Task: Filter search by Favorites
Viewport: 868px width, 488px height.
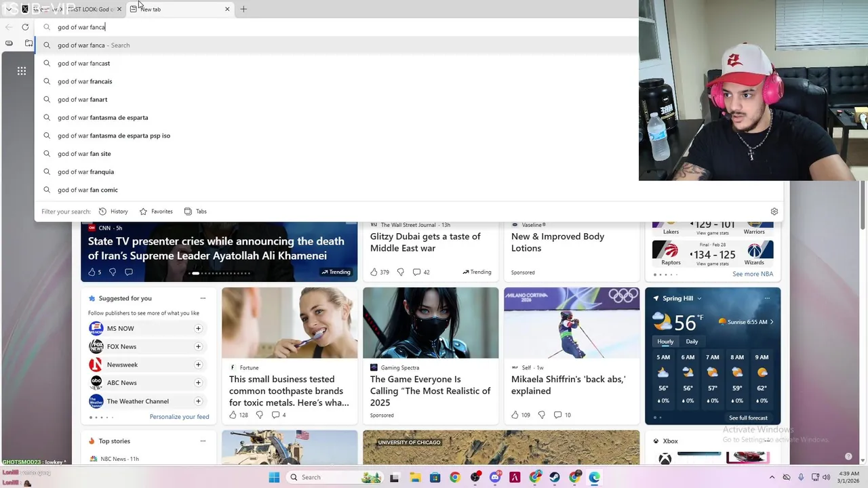Action: [x=156, y=211]
